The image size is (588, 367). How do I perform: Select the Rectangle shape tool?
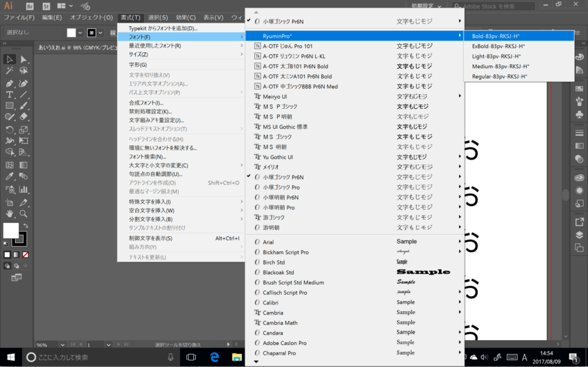pos(10,107)
